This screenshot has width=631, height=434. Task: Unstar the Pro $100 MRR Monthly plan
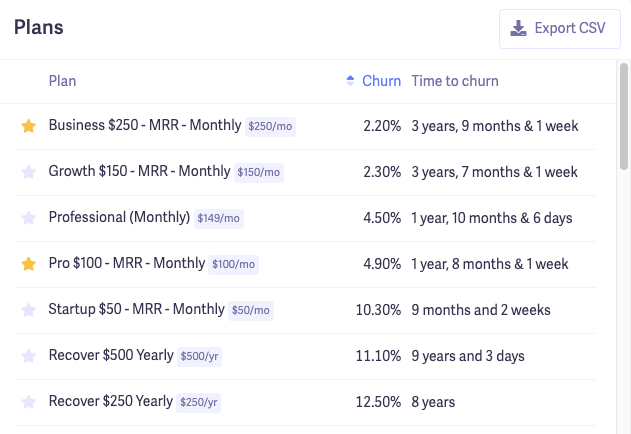tap(28, 264)
